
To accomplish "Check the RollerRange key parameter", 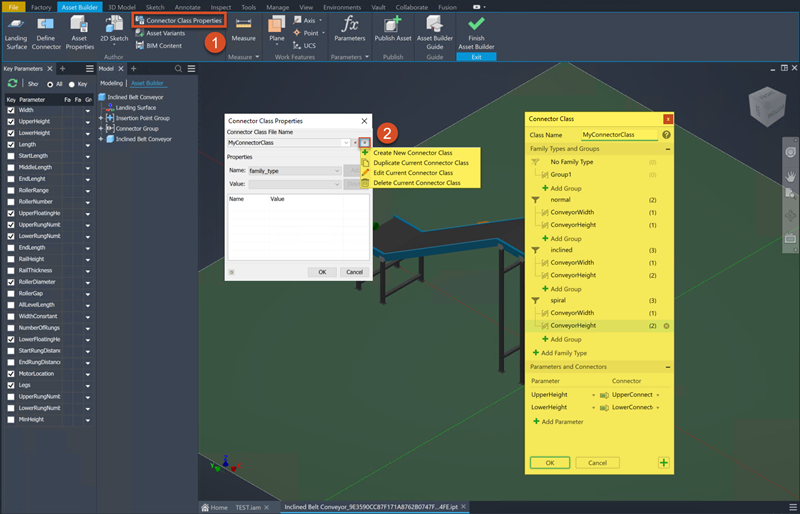I will point(11,190).
